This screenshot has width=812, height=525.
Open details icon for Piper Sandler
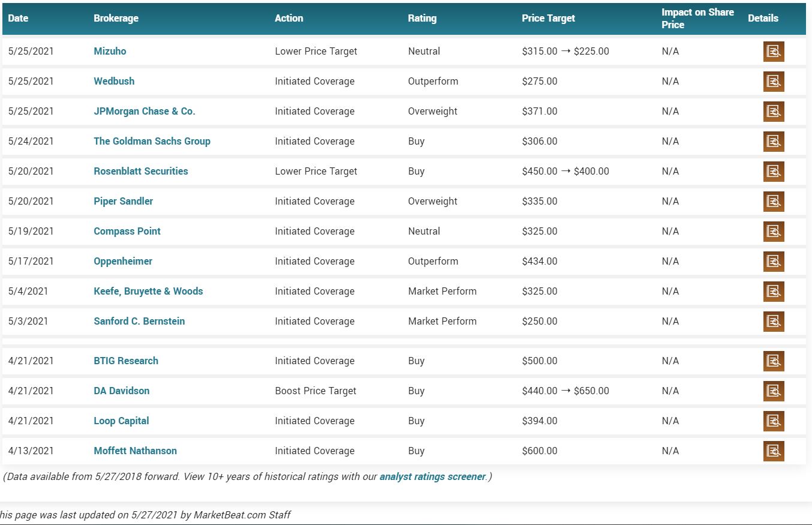pyautogui.click(x=774, y=202)
